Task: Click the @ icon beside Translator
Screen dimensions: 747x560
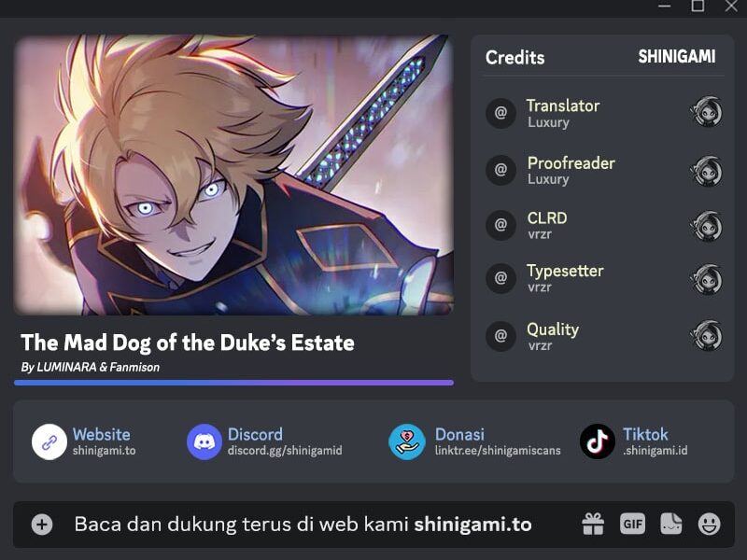Action: click(x=500, y=113)
